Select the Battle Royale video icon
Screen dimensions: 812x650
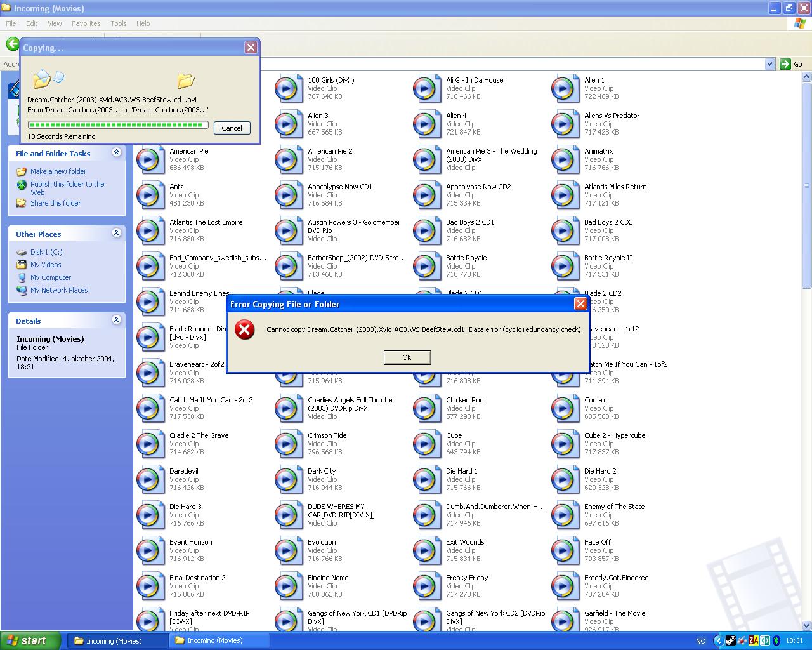pyautogui.click(x=426, y=267)
